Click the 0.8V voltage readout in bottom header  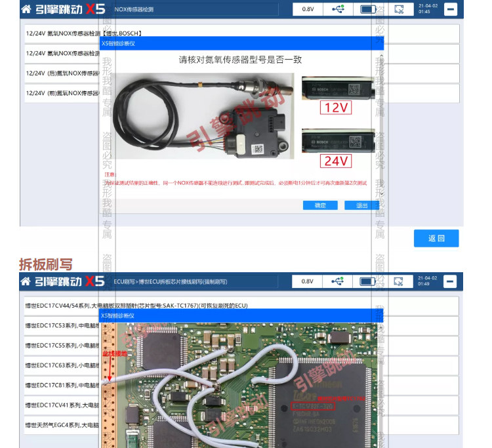[307, 281]
